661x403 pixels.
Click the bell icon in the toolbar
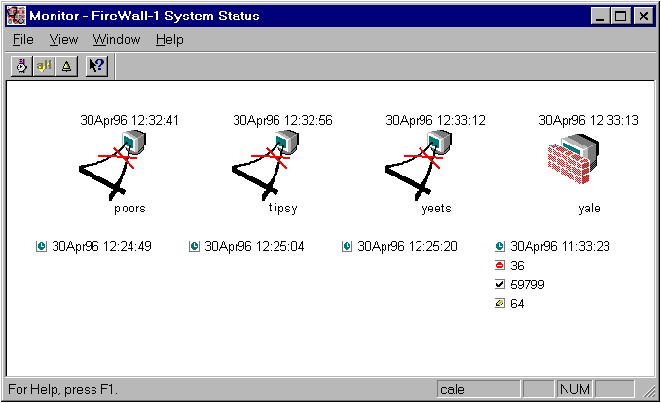click(65, 65)
